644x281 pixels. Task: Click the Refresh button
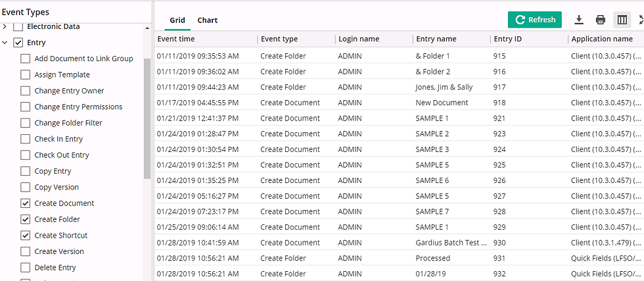tap(535, 20)
